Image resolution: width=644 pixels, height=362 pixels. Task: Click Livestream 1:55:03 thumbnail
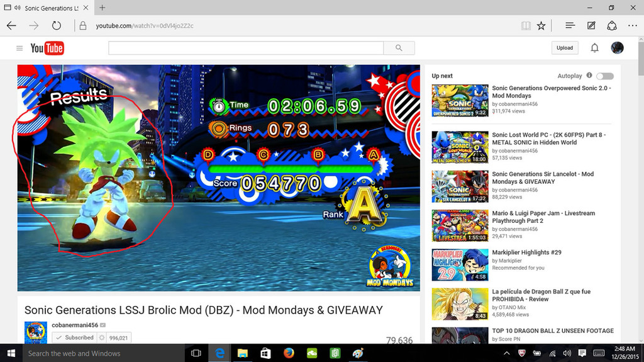[x=460, y=225]
